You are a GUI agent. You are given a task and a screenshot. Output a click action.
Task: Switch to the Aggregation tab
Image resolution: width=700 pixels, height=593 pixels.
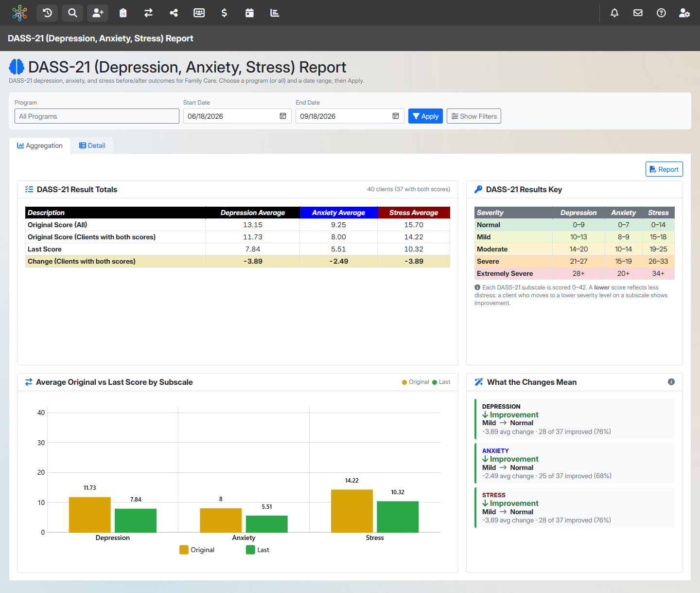[40, 145]
